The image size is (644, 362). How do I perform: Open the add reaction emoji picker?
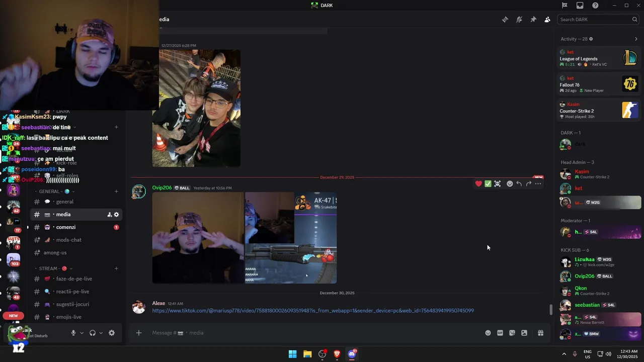point(510,184)
